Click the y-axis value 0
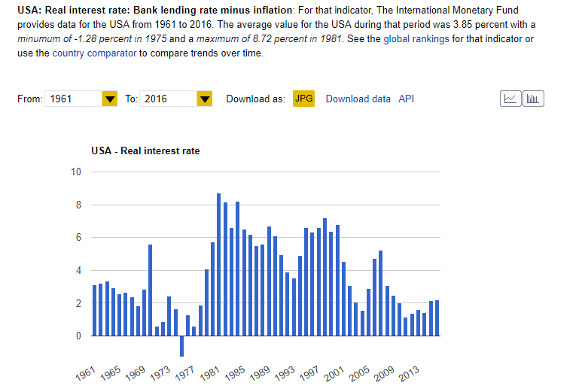 [x=78, y=336]
